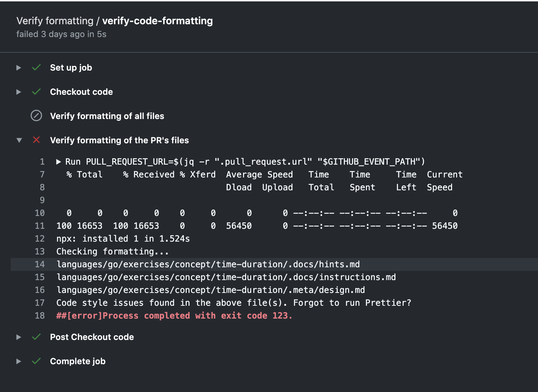538x392 pixels.
Task: Select the Process completed with exit code 123 error line
Action: [174, 315]
